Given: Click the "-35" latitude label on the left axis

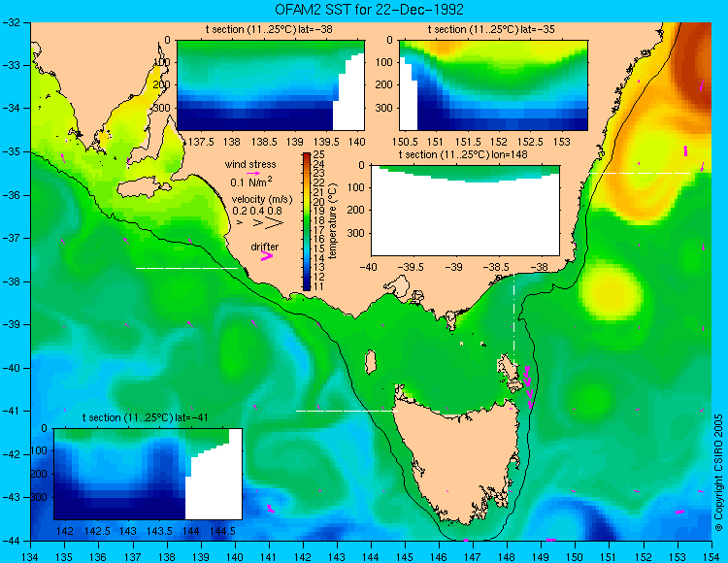Looking at the screenshot, I should pos(11,151).
